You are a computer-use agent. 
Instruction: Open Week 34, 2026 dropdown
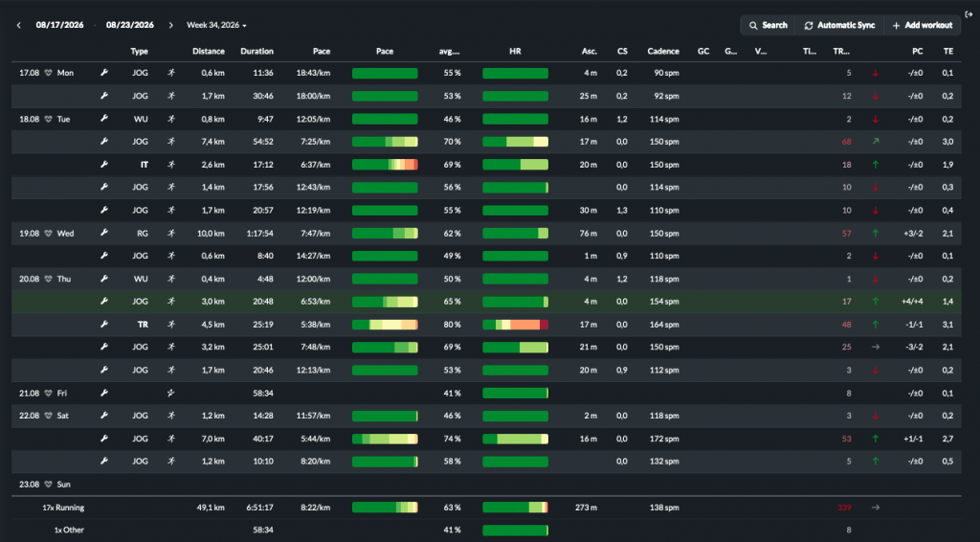[216, 25]
